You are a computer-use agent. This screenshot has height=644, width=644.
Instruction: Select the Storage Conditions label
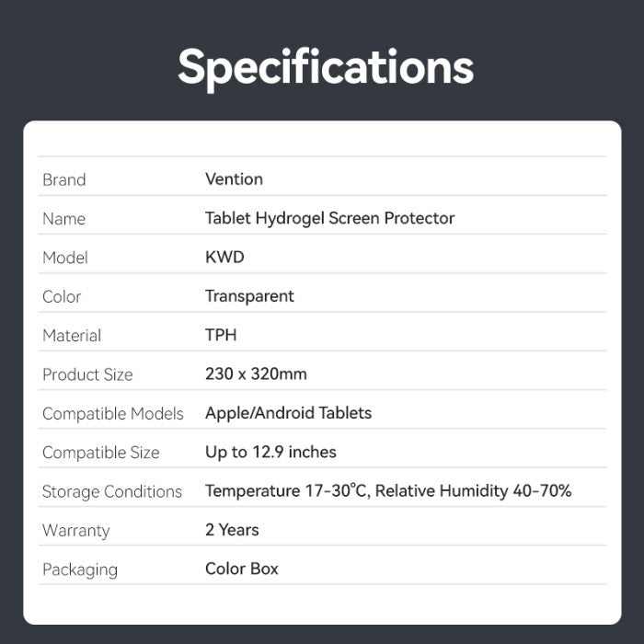(x=112, y=491)
